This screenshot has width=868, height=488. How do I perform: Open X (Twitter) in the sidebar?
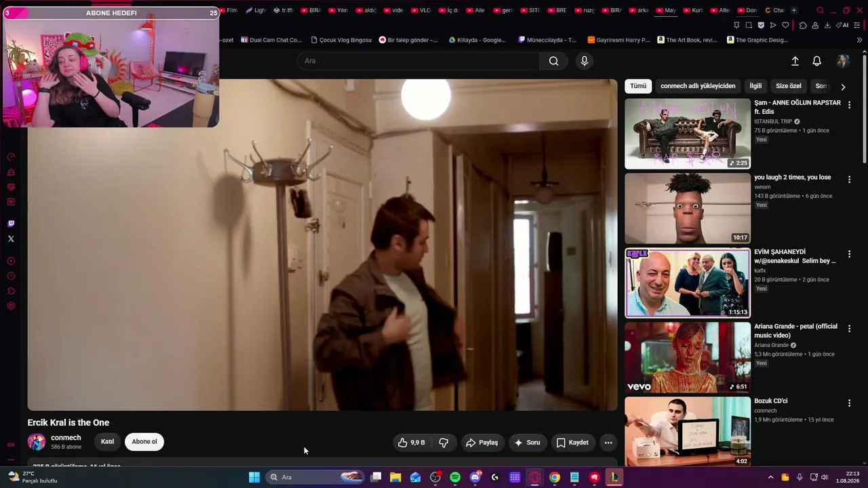[11, 239]
